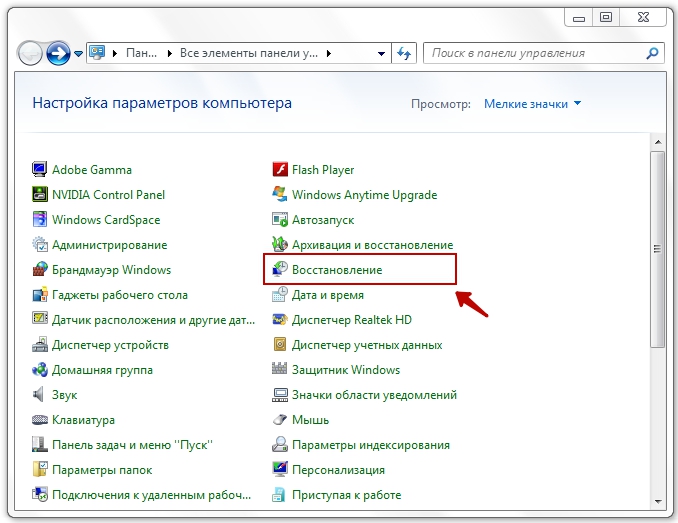Open the Защитник Windows link

(346, 370)
